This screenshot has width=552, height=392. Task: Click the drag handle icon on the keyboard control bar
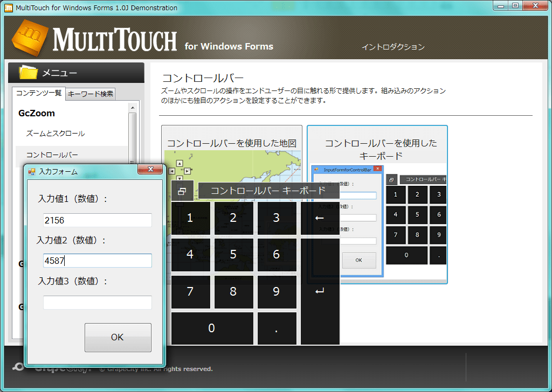click(183, 191)
